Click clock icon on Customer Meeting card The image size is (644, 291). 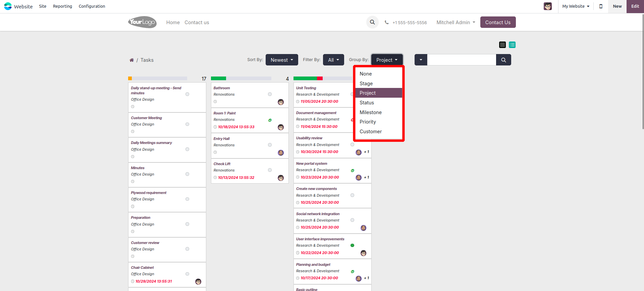coord(133,132)
